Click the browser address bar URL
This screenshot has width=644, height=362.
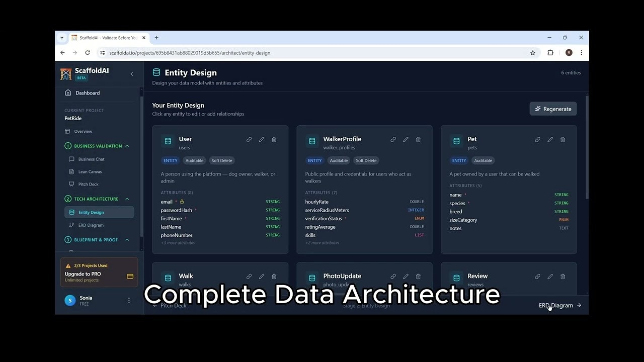(190, 53)
